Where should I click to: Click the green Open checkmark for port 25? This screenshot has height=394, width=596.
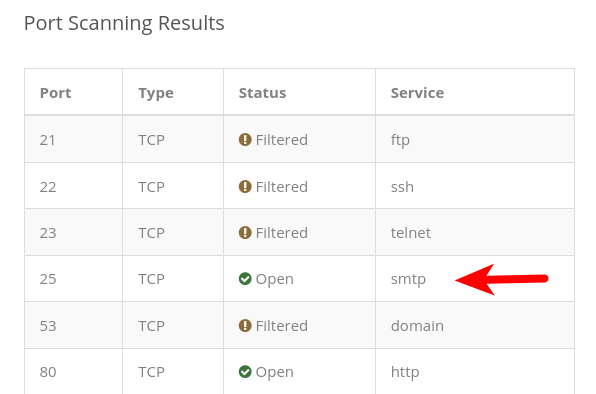(x=245, y=279)
